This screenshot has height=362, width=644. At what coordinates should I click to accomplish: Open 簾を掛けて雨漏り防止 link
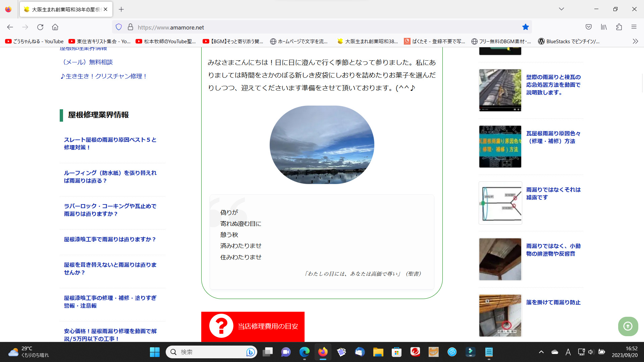click(x=553, y=302)
